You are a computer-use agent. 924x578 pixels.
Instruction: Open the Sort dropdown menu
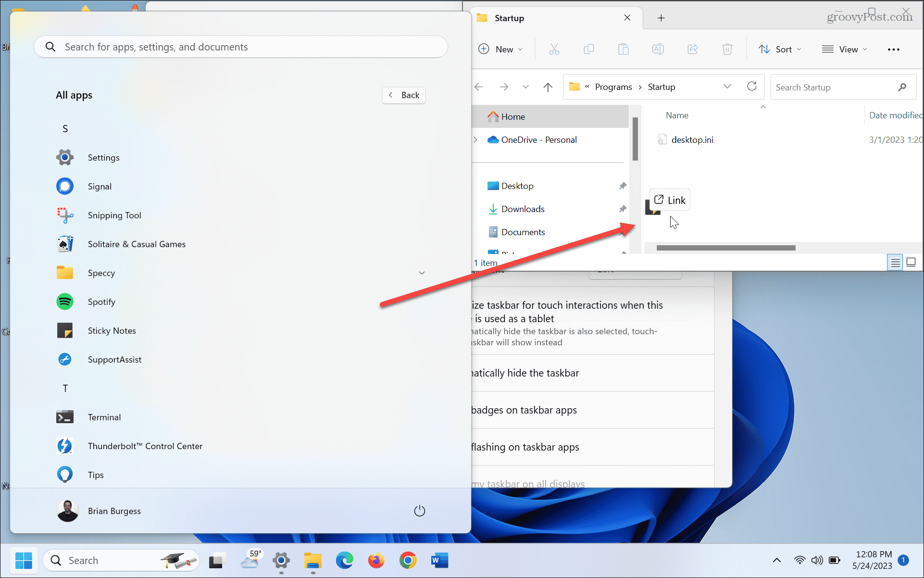pyautogui.click(x=780, y=49)
